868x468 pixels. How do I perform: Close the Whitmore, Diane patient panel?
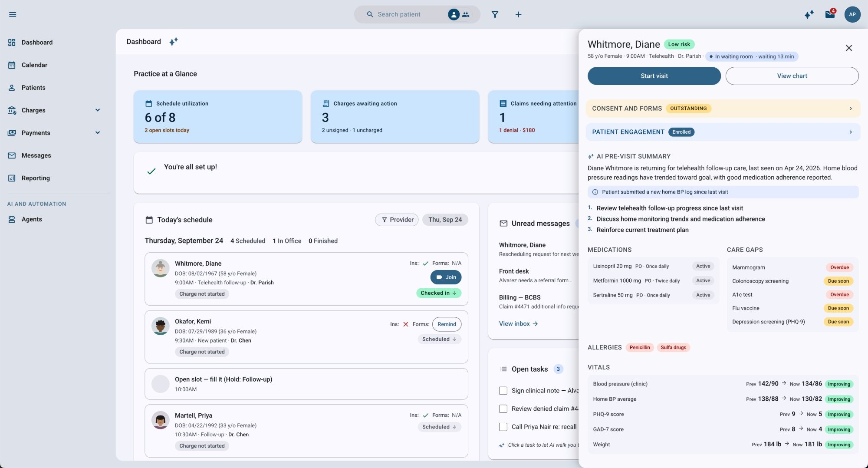tap(849, 48)
